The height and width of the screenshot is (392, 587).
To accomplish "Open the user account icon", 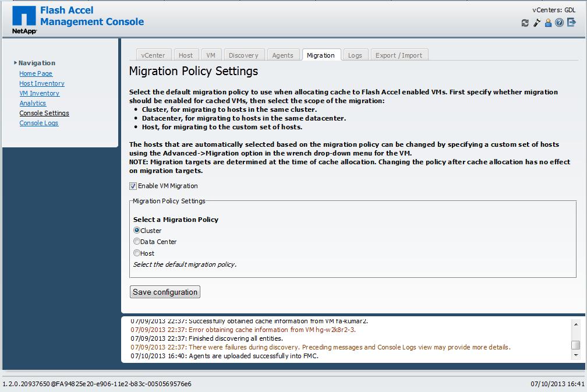I will 548,23.
